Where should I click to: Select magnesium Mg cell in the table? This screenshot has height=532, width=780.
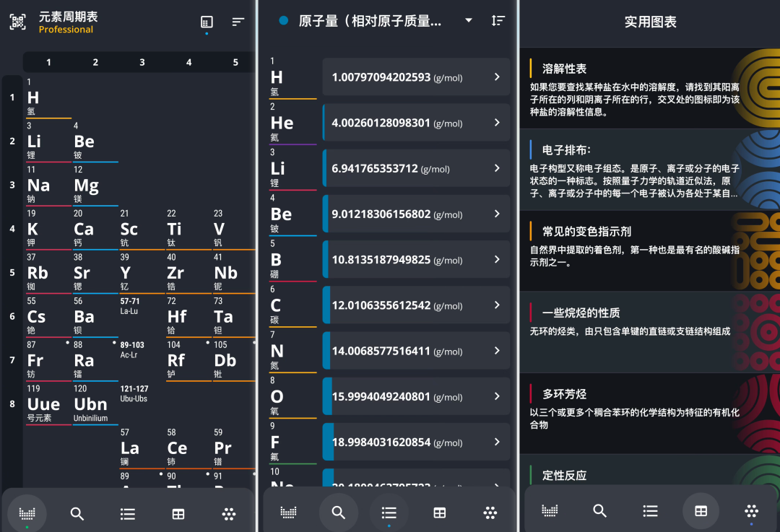click(x=95, y=185)
